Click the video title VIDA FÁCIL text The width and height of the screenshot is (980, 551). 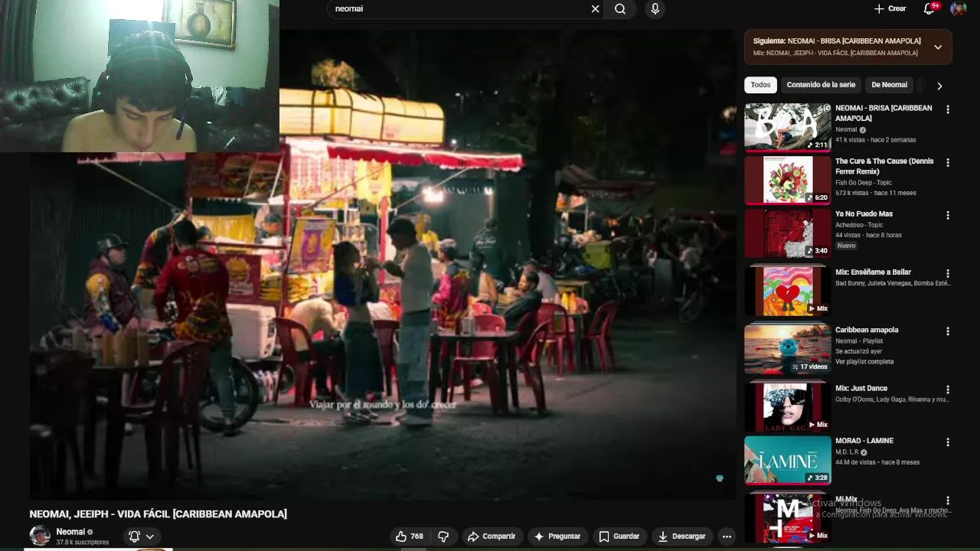point(158,514)
